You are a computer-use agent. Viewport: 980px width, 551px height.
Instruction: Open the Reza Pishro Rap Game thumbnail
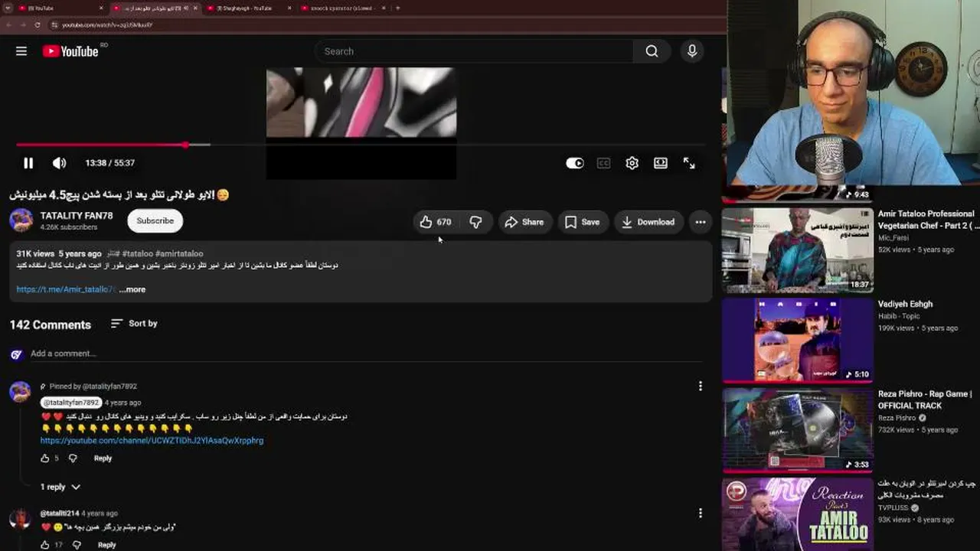click(798, 430)
